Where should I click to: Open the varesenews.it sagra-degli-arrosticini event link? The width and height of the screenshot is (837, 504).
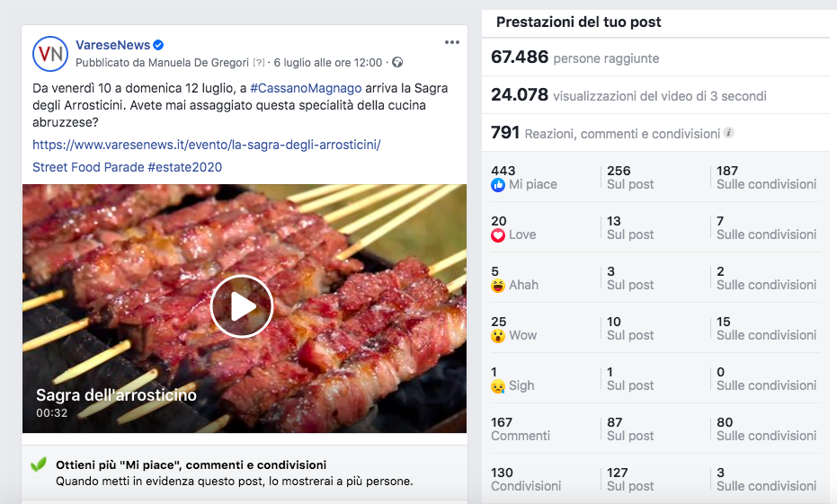(x=207, y=145)
